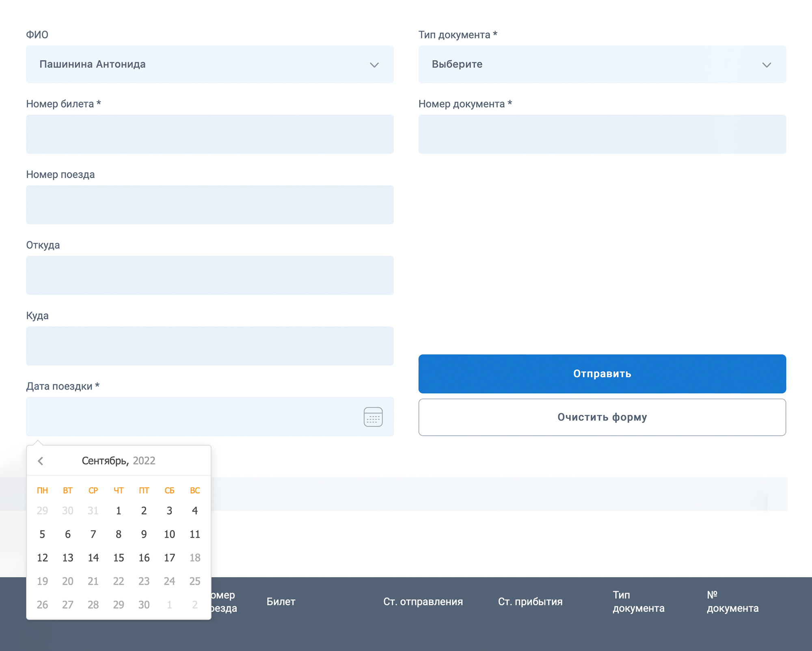Click into the Куда input field
This screenshot has width=812, height=651.
[x=210, y=346]
